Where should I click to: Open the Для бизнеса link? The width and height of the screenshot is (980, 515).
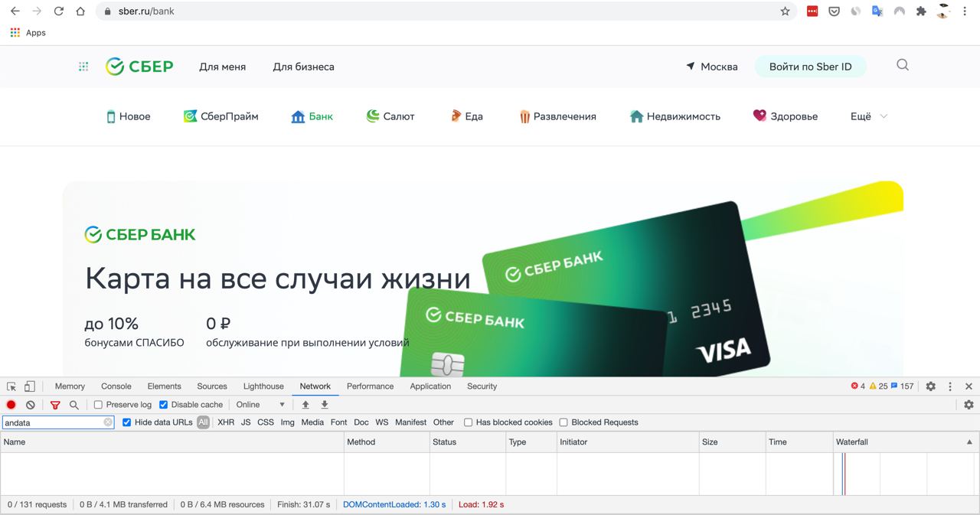point(303,67)
